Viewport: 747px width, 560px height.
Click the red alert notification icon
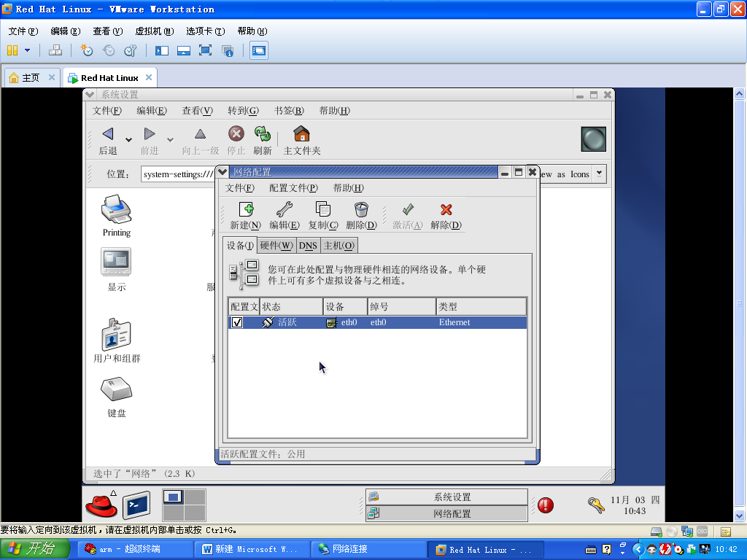click(x=546, y=505)
